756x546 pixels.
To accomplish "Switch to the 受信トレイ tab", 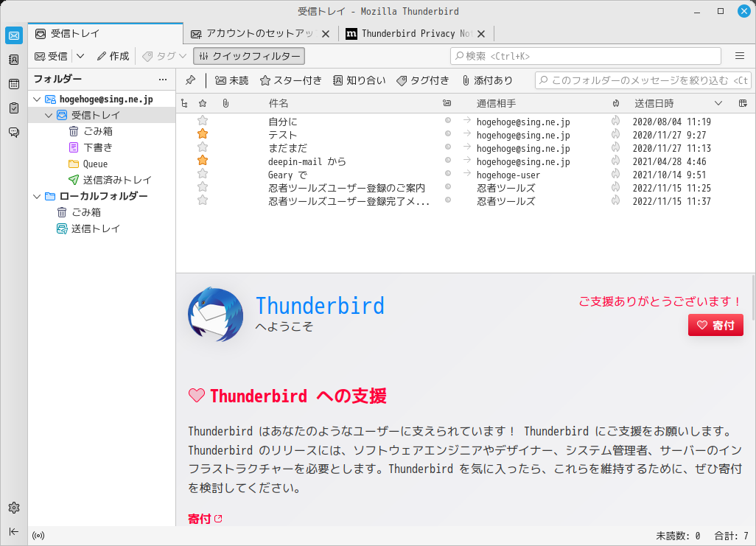I will tap(105, 33).
